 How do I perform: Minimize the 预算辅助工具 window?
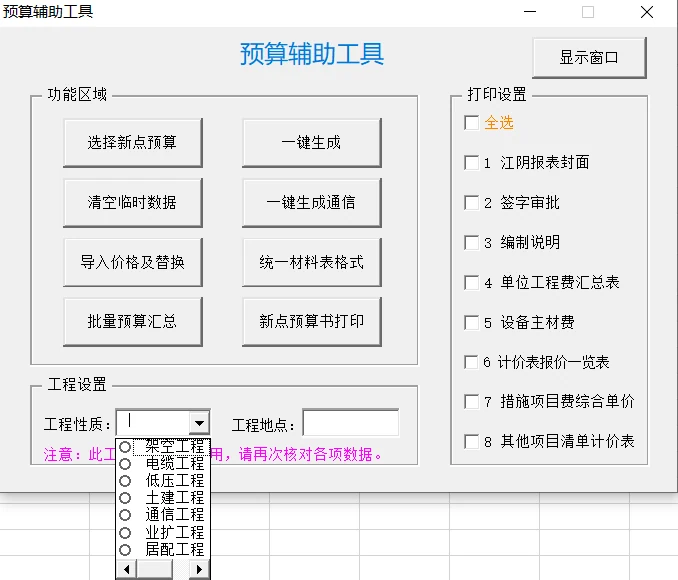530,12
